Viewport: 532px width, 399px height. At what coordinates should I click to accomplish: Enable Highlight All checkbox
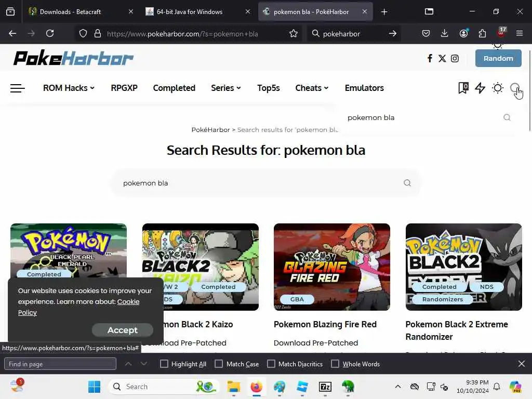coord(164,364)
